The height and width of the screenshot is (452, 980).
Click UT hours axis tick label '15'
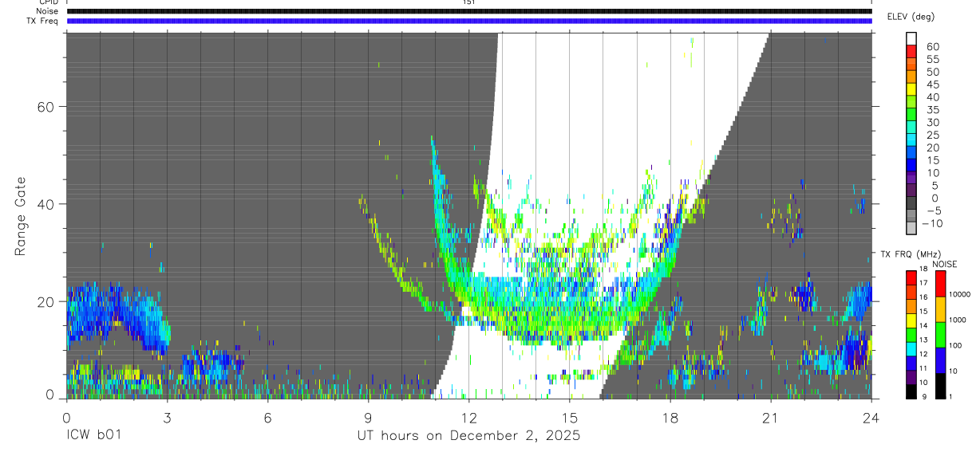pyautogui.click(x=570, y=417)
